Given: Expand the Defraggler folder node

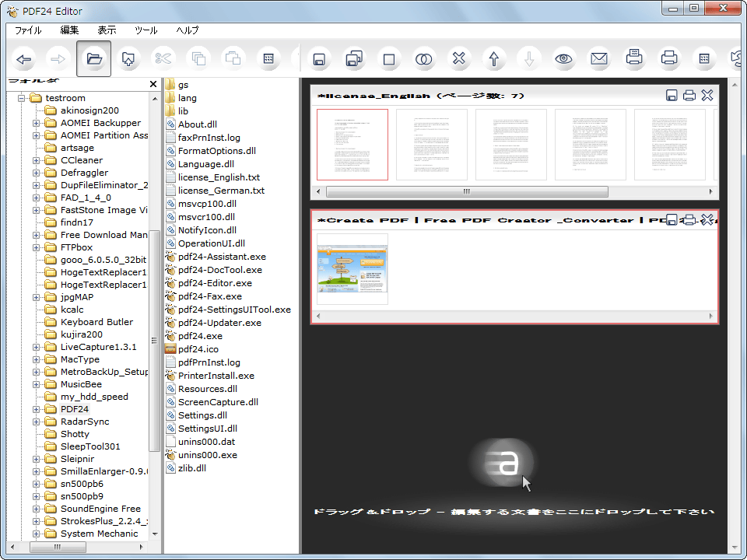Looking at the screenshot, I should [x=37, y=173].
